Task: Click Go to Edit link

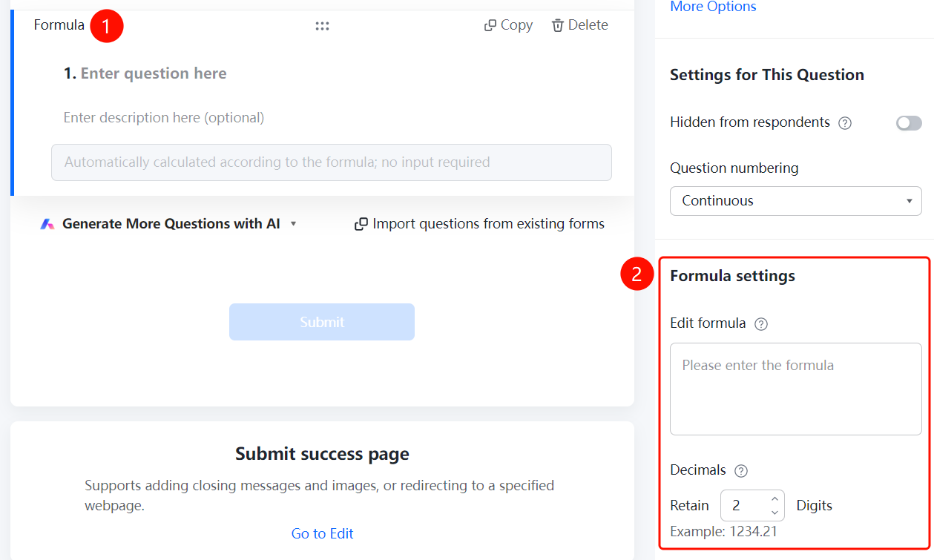Action: pyautogui.click(x=322, y=534)
